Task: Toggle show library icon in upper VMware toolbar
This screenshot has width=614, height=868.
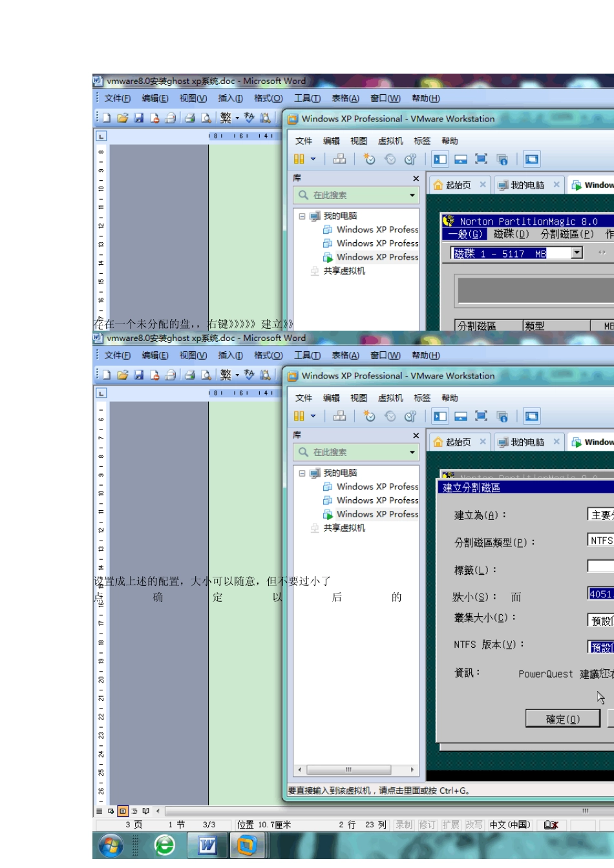Action: [x=440, y=159]
